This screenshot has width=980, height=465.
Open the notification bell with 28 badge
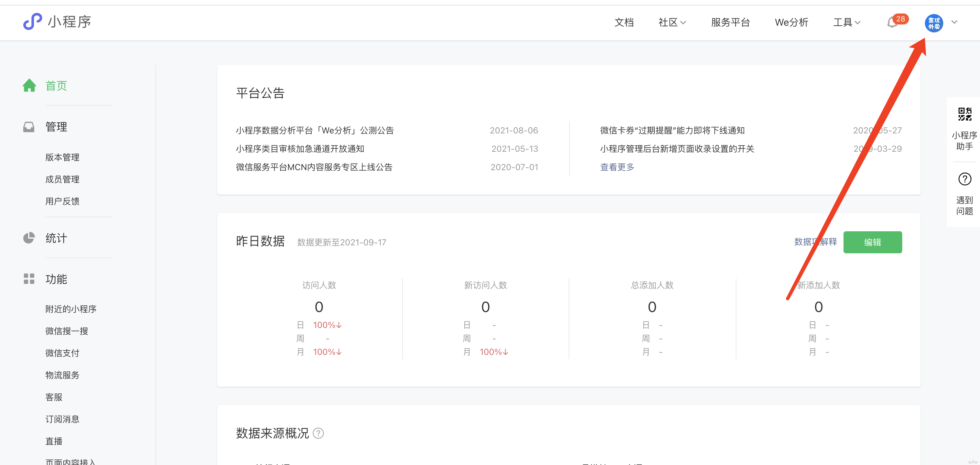892,22
